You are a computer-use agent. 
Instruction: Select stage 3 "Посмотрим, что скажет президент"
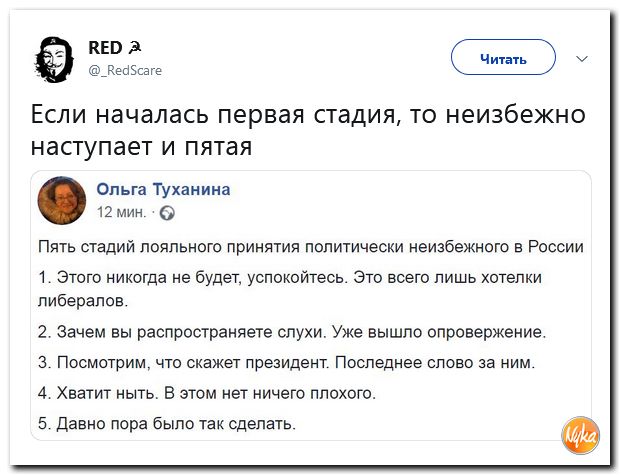pyautogui.click(x=192, y=362)
